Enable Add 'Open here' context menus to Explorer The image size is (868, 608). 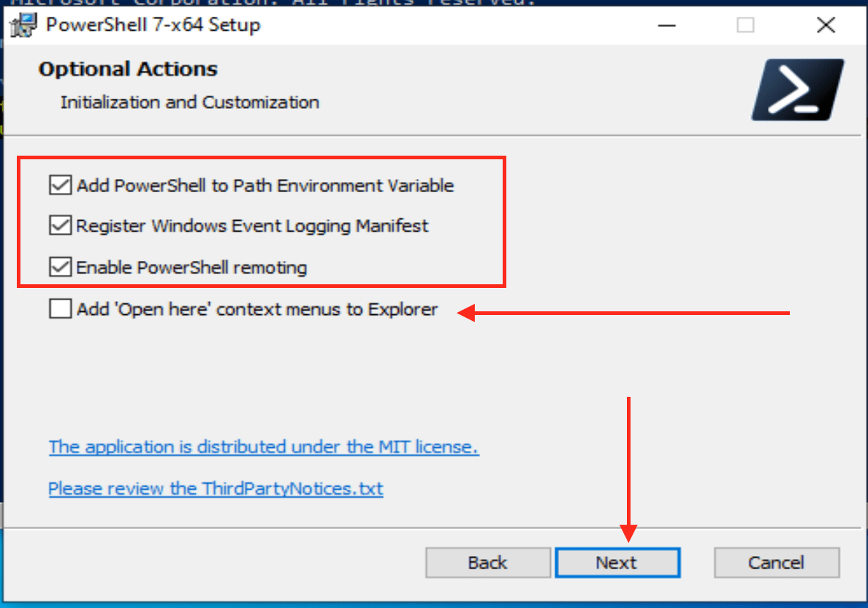pos(58,309)
